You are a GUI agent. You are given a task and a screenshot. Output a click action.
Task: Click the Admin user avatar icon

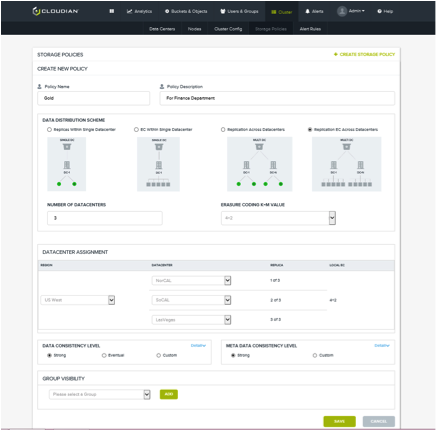pyautogui.click(x=342, y=11)
